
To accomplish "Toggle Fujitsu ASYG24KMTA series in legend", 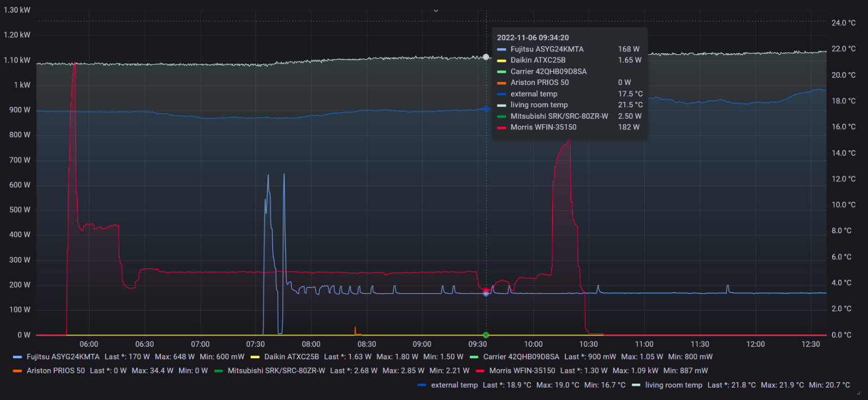I will point(63,357).
